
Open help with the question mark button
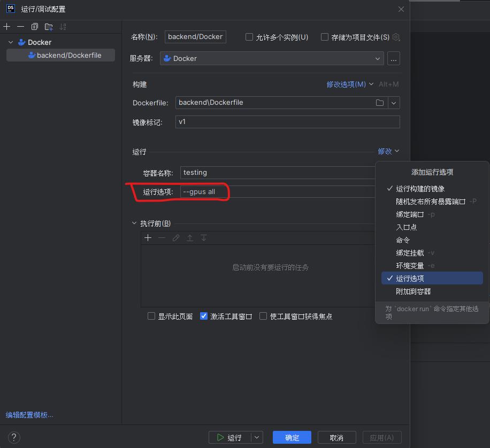pos(14,437)
